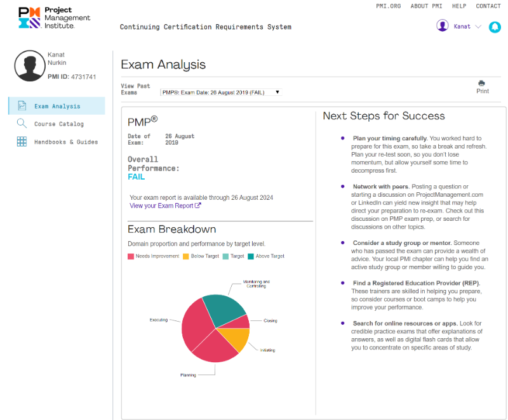508x420 pixels.
Task: Click the Monitoring and Controlling chart label
Action: coord(257,284)
